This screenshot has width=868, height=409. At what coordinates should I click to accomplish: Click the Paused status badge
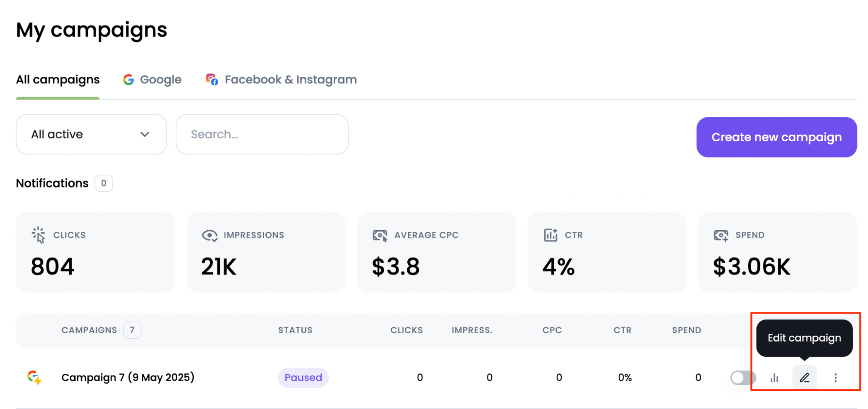[x=303, y=377]
